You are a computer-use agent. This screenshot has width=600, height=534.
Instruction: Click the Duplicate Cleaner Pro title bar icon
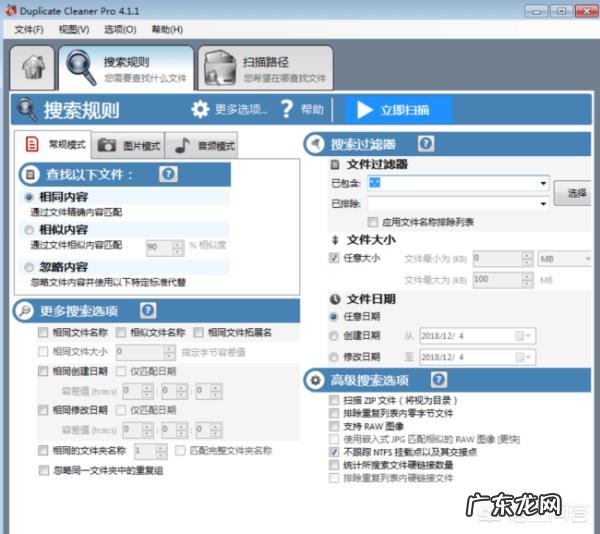point(11,10)
